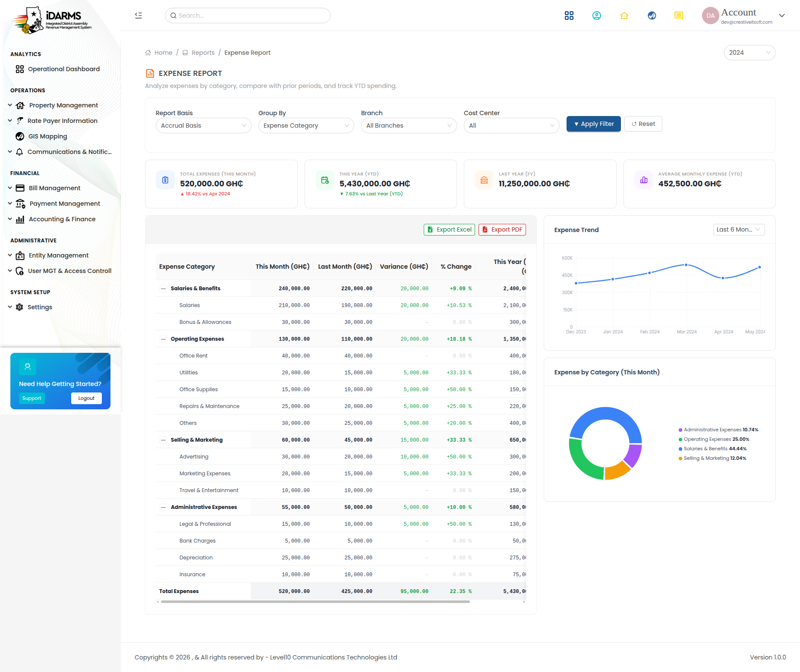The width and height of the screenshot is (800, 672).
Task: Open the Last 6 Months trend dropdown
Action: (x=739, y=229)
